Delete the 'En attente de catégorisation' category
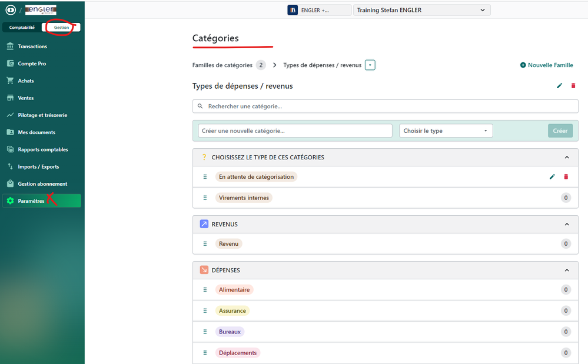This screenshot has width=588, height=364. [566, 176]
